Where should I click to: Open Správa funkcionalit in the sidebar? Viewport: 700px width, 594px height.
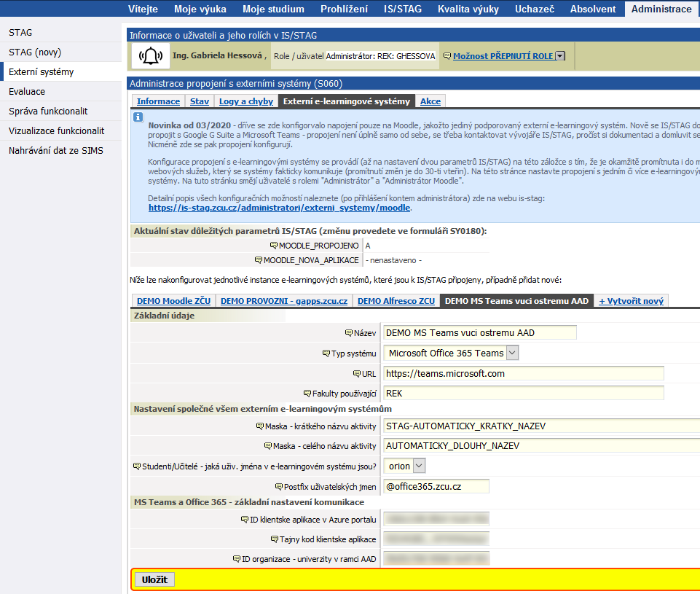point(60,112)
